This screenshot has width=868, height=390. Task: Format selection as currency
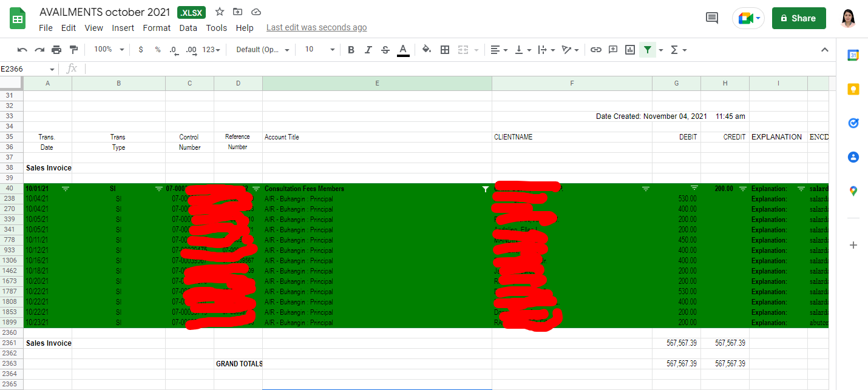pyautogui.click(x=141, y=50)
